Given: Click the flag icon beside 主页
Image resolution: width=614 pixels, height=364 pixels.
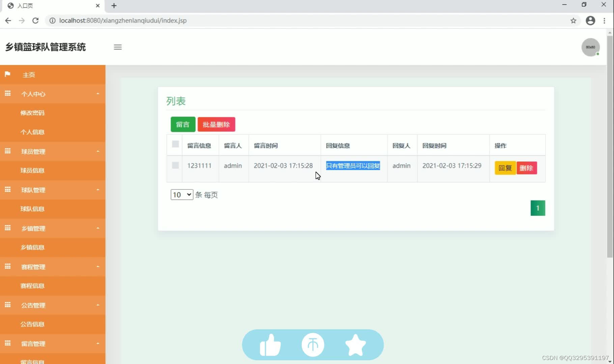Looking at the screenshot, I should pyautogui.click(x=7, y=74).
